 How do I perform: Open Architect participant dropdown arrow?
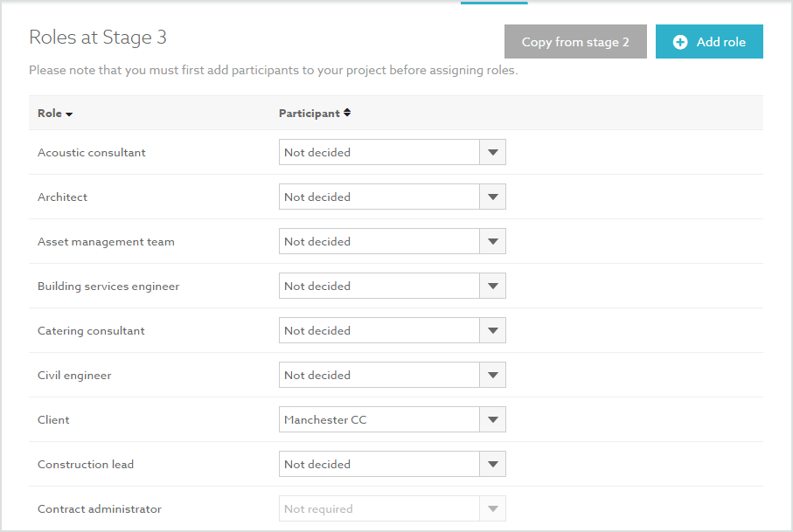click(492, 197)
